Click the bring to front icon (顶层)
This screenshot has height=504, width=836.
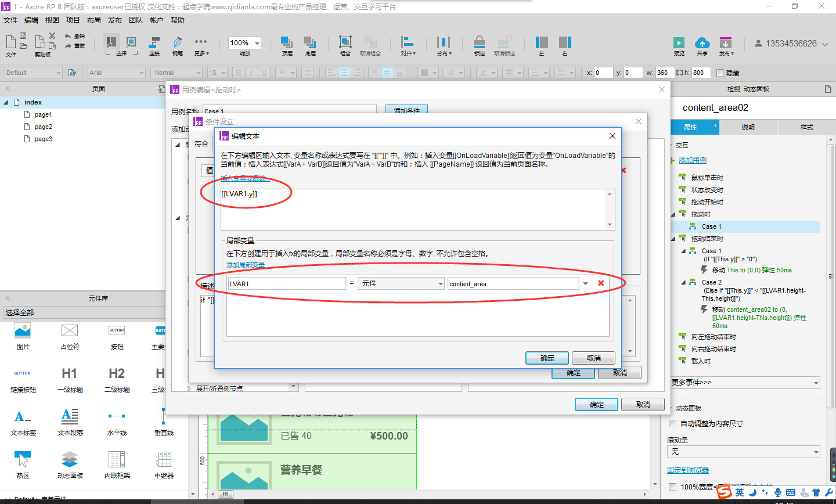[x=287, y=42]
